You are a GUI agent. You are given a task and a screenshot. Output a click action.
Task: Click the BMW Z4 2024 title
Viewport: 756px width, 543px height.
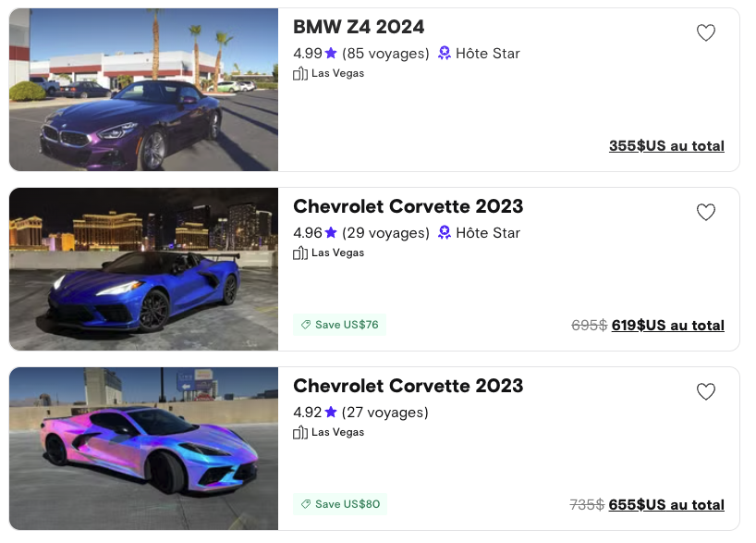pyautogui.click(x=359, y=27)
